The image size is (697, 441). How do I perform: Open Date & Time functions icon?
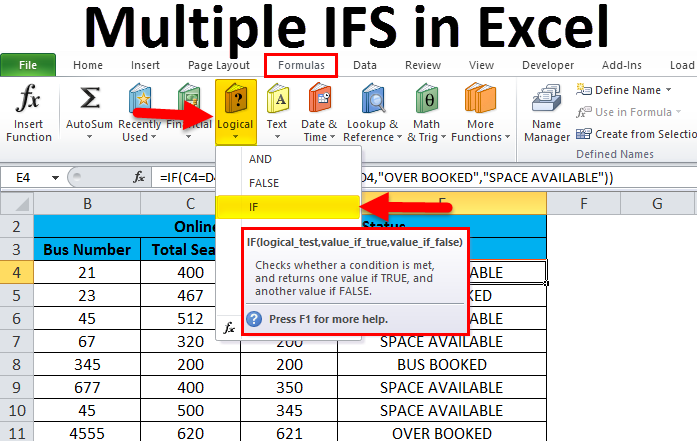point(320,99)
